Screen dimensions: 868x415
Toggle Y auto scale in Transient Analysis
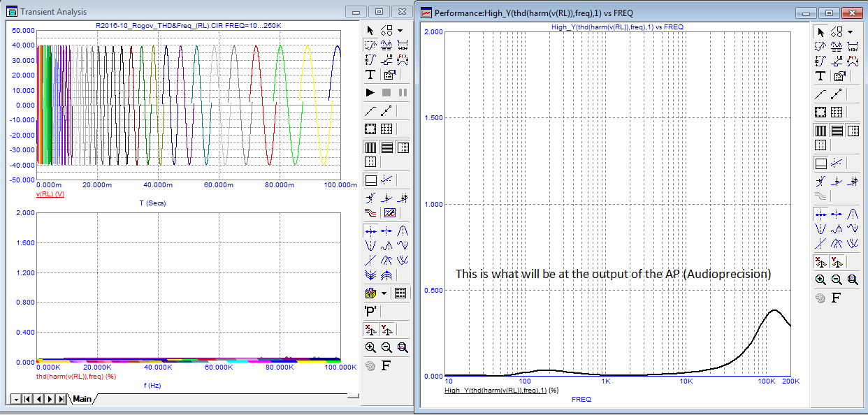386,330
